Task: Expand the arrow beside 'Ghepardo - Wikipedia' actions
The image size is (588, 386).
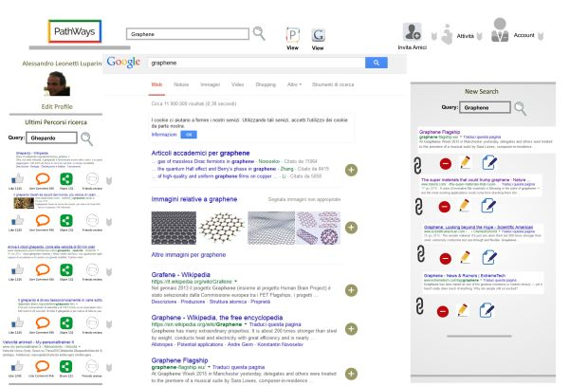Action: pyautogui.click(x=109, y=181)
